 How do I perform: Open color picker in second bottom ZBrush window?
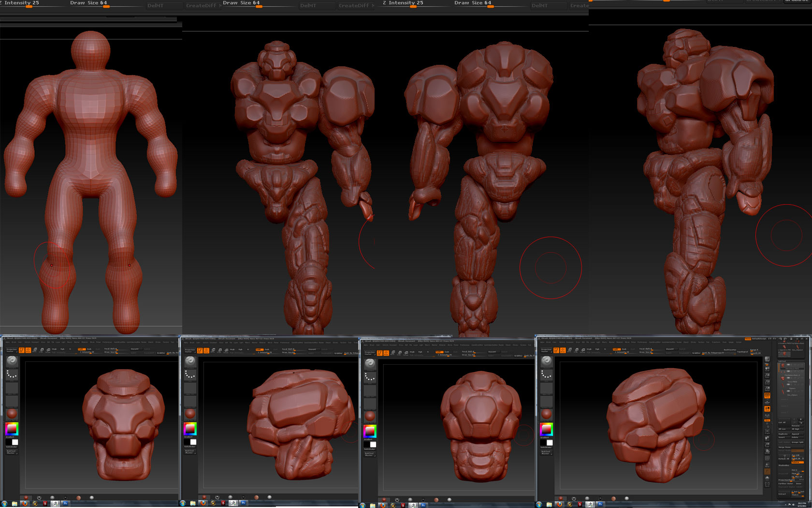click(190, 429)
